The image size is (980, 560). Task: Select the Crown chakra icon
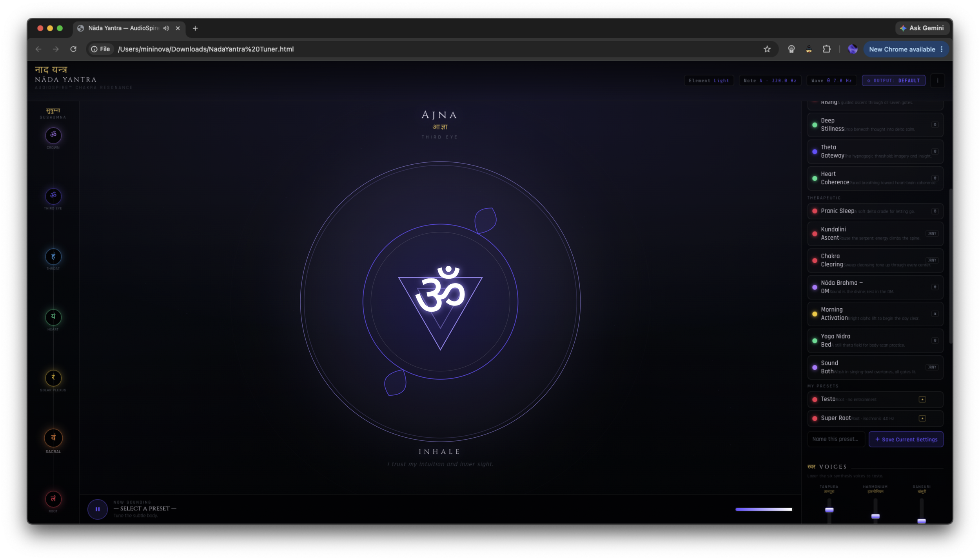53,135
